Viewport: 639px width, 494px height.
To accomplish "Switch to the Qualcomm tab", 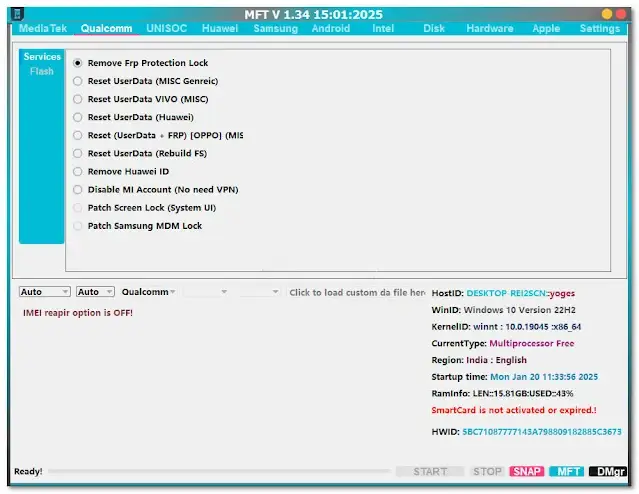I will coord(106,28).
